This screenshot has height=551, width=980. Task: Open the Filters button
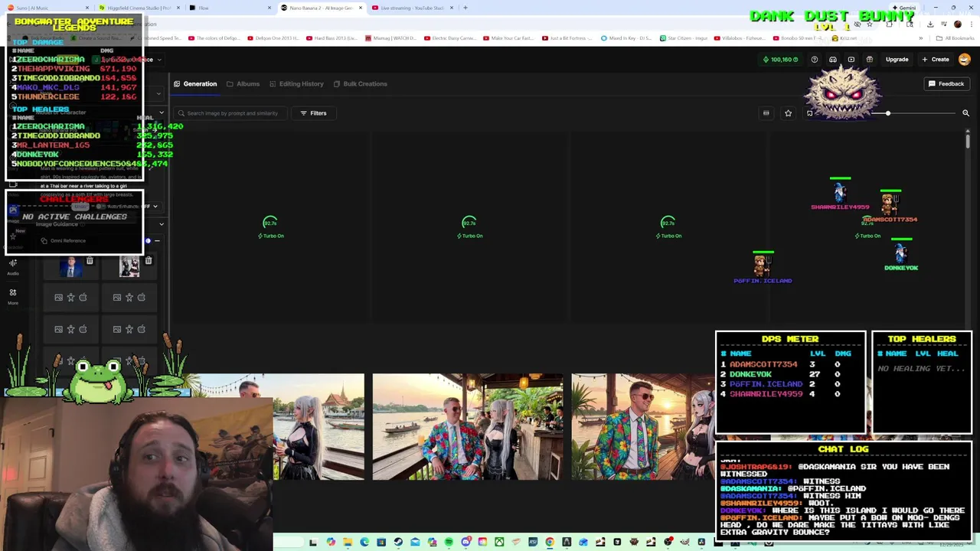[313, 113]
